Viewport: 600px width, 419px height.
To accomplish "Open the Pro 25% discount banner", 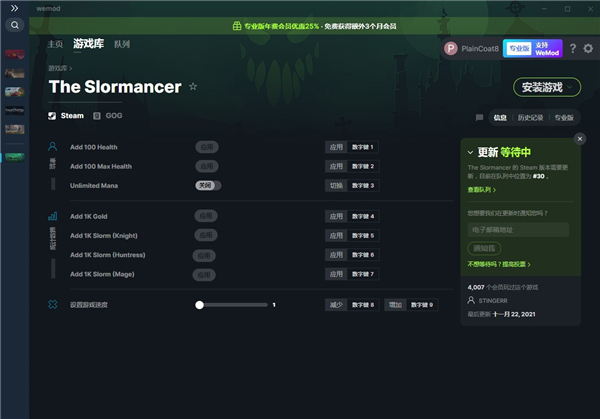I will [x=315, y=26].
